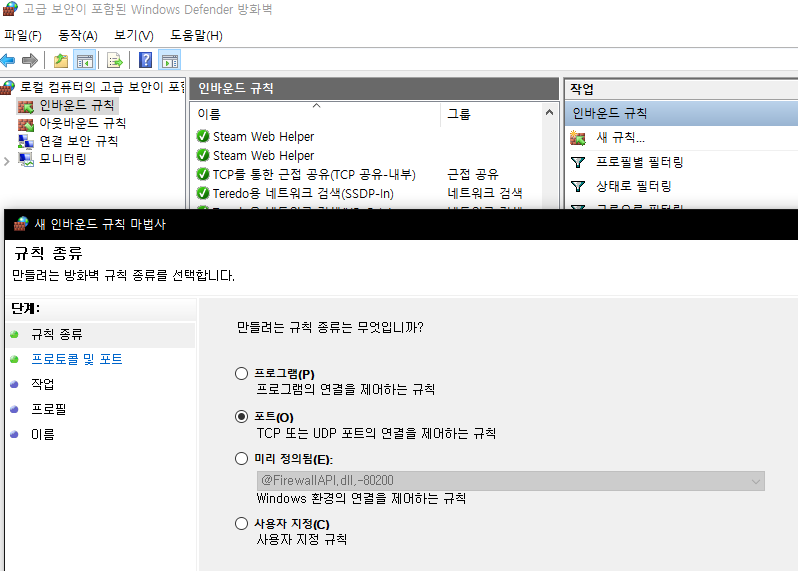Click 네트워크 검색 group cell of Teredo rule
Screen dimensions: 798x571
485,193
